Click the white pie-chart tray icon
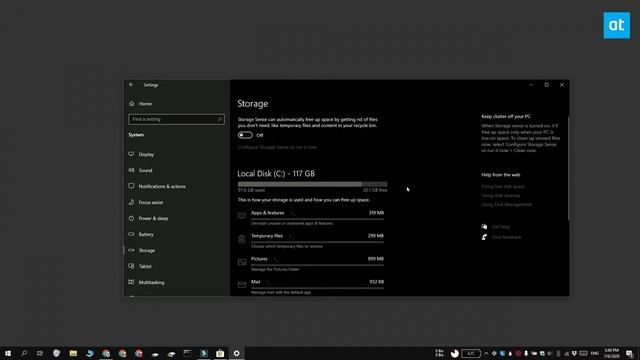This screenshot has height=360, width=640. click(x=454, y=353)
